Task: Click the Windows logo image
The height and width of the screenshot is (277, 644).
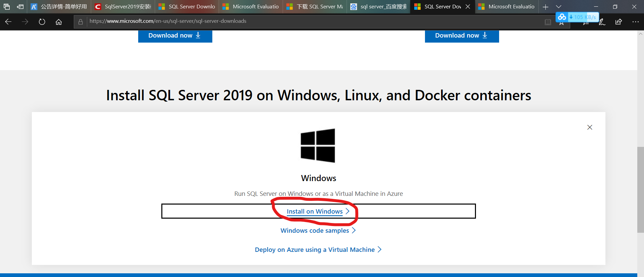Action: tap(318, 146)
